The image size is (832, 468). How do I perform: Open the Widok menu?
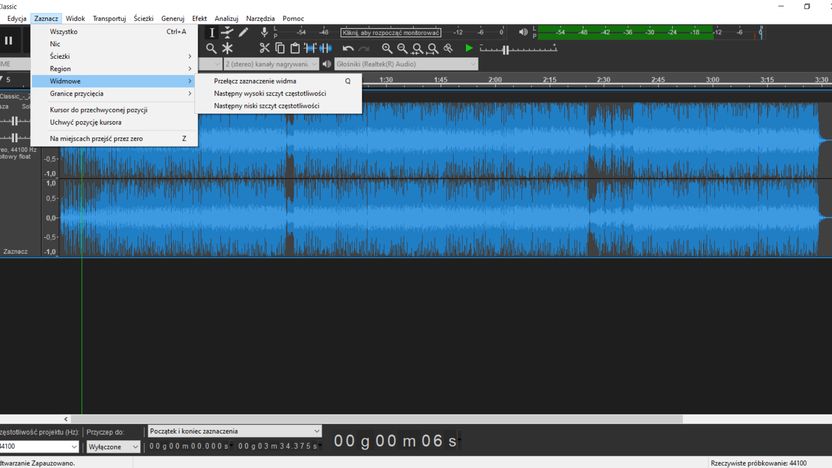tap(75, 19)
